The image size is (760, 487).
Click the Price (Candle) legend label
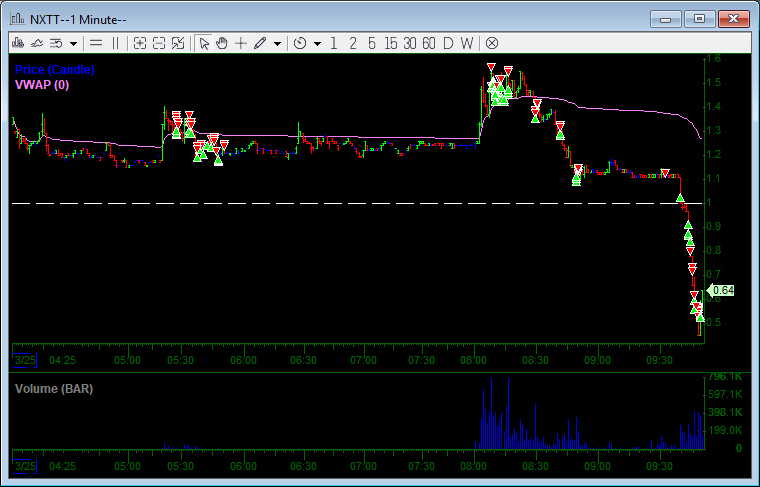(55, 70)
